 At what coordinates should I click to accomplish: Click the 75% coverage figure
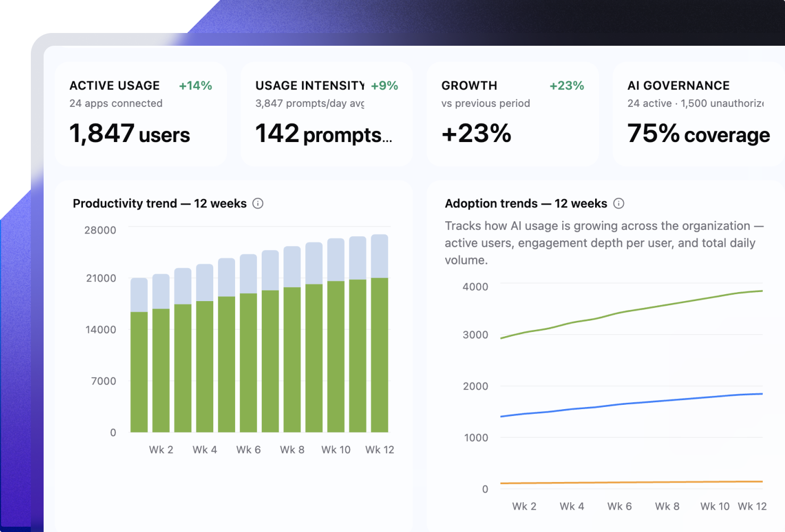(698, 134)
